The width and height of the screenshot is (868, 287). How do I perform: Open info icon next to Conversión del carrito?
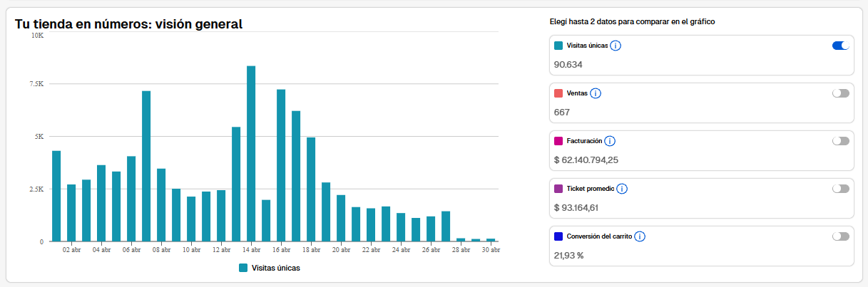tap(640, 236)
